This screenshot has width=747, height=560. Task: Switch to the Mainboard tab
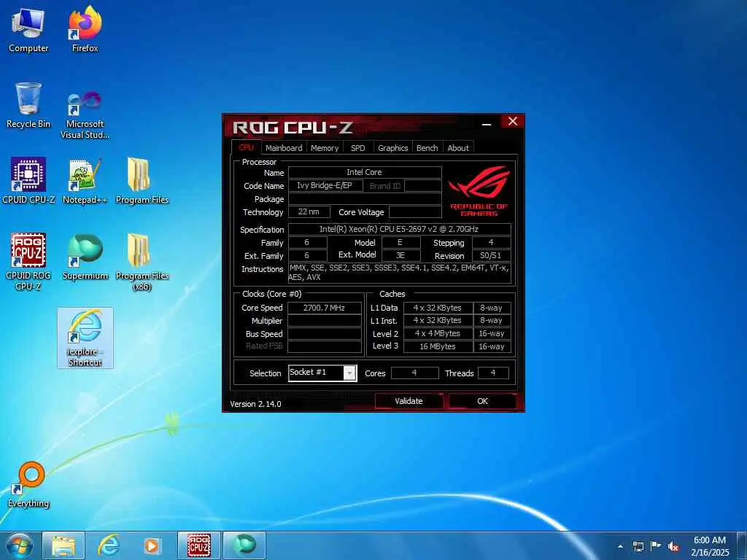(x=284, y=148)
